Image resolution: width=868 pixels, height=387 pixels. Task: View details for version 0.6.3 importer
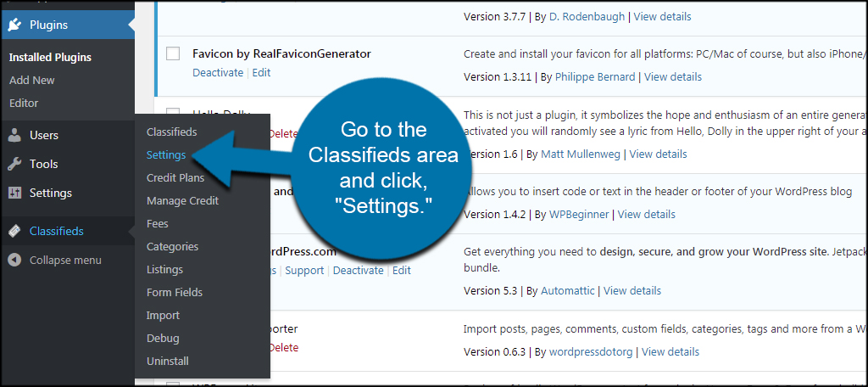tap(670, 352)
